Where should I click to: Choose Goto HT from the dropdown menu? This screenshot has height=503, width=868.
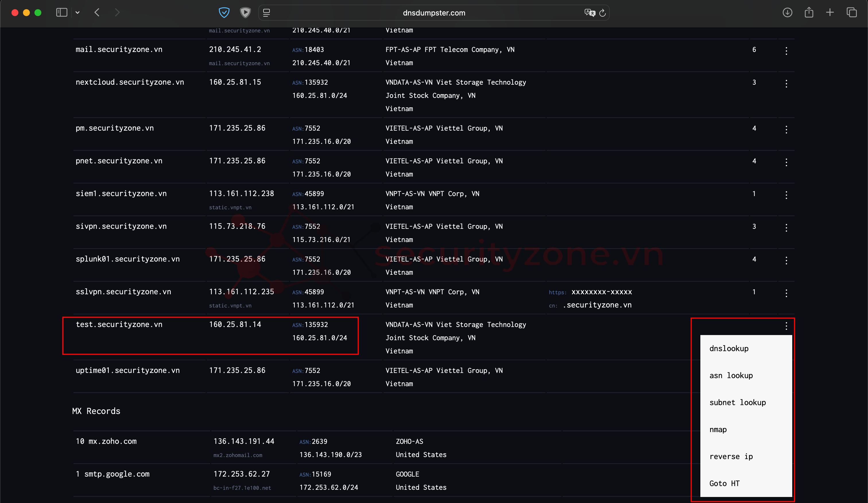pyautogui.click(x=746, y=483)
